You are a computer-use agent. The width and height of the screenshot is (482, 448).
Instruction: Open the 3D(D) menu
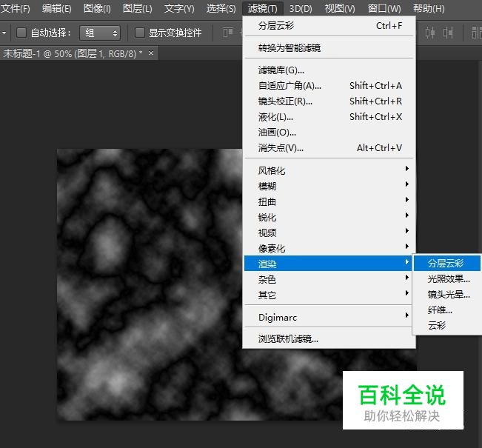301,8
